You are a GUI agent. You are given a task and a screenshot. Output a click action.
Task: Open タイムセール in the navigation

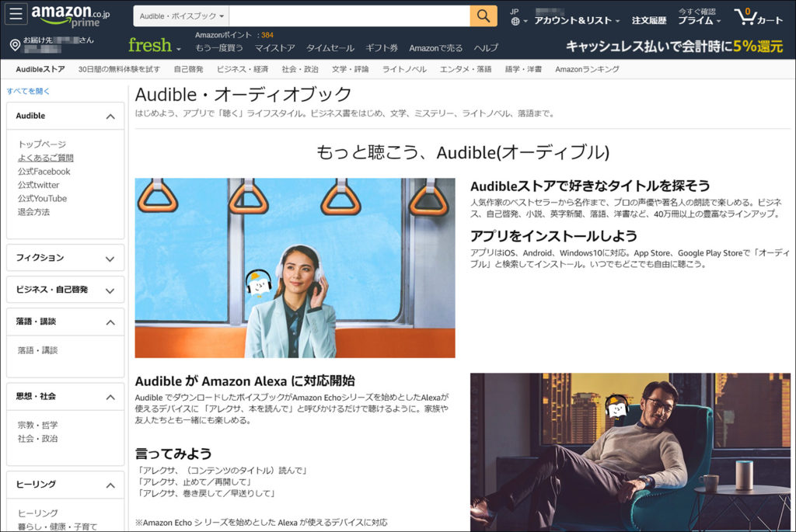pyautogui.click(x=330, y=48)
